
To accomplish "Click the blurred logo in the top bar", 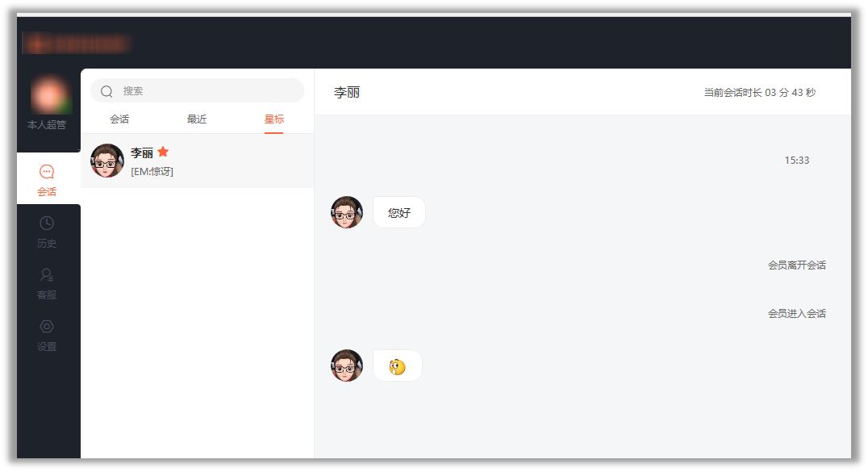I will tap(76, 44).
